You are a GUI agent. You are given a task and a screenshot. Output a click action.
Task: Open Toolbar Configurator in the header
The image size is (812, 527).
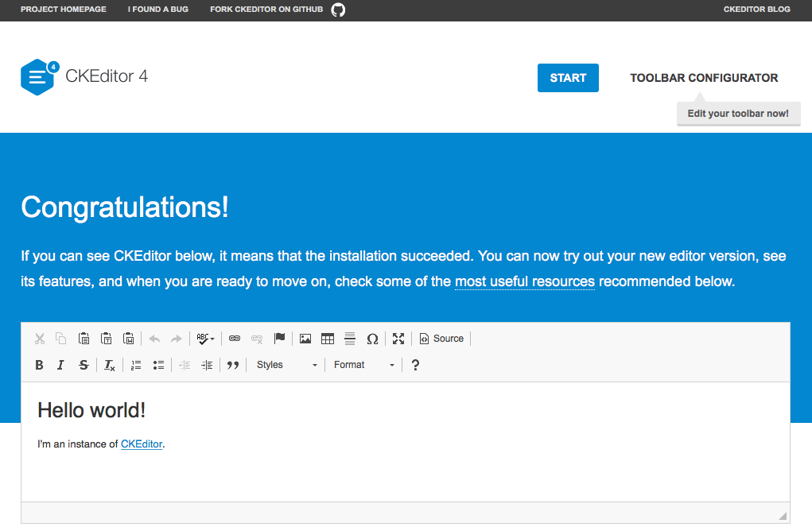click(x=704, y=78)
